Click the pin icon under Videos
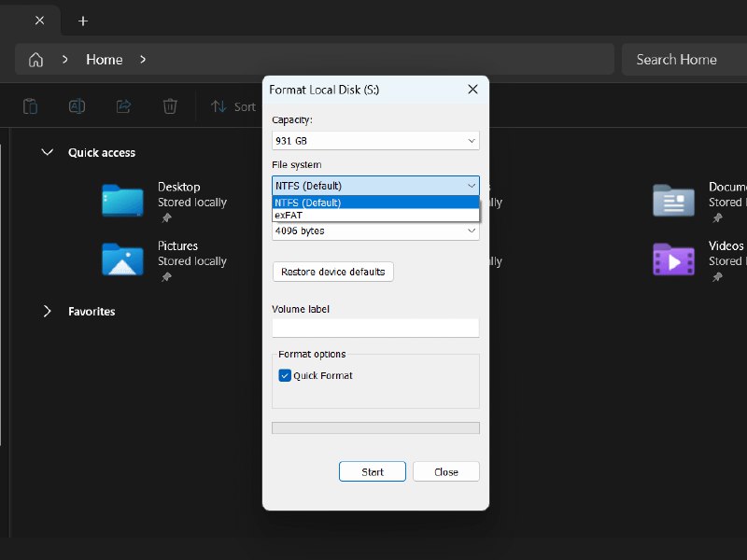Viewport: 747px width, 560px height. tap(717, 277)
